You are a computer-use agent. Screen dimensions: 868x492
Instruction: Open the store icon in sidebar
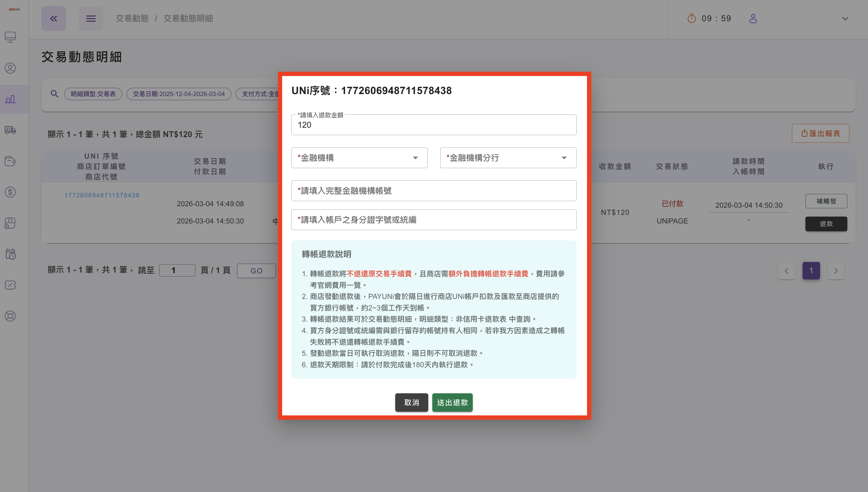(10, 223)
